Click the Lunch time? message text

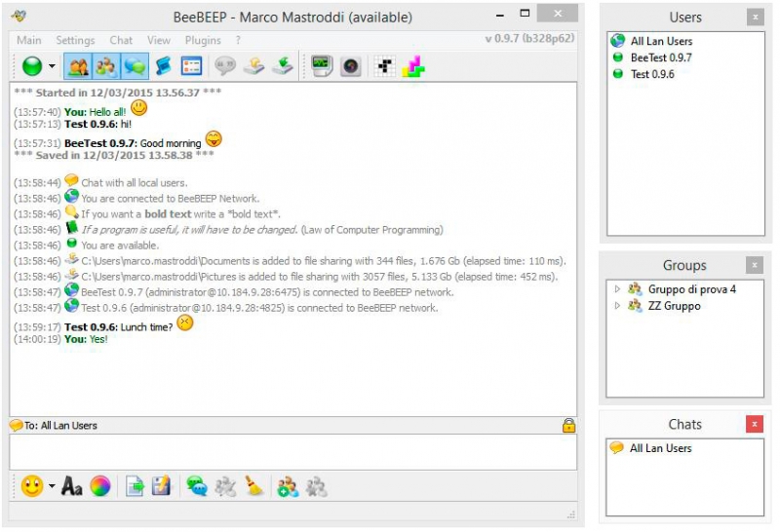click(146, 327)
